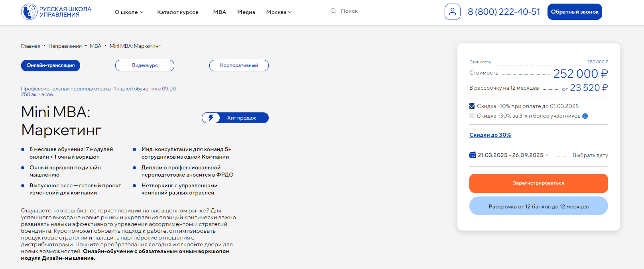Click the «Профессиональная переподготовка» label
Viewport: 644px width, 269px height.
66,89
